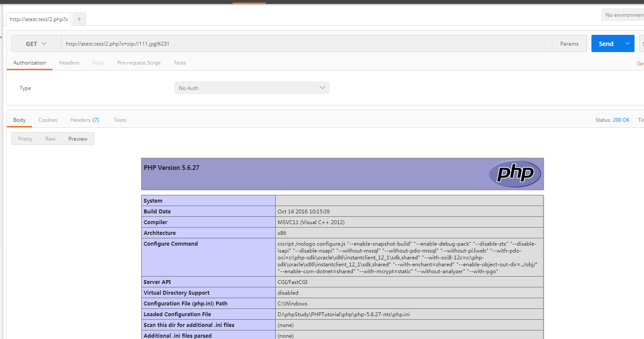This screenshot has height=339, width=644.
Task: Select the Scan this dir for additional .ini files label
Action: [x=189, y=325]
